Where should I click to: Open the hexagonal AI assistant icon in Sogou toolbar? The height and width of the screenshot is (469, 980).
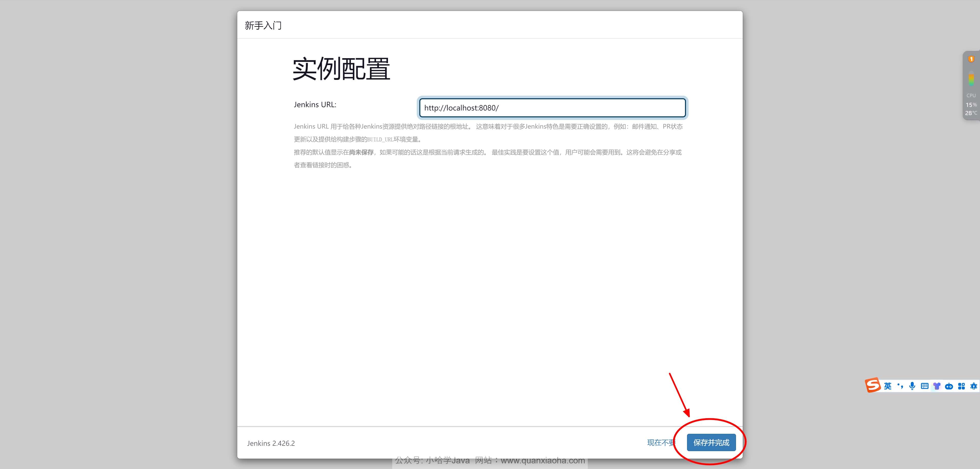(974, 386)
